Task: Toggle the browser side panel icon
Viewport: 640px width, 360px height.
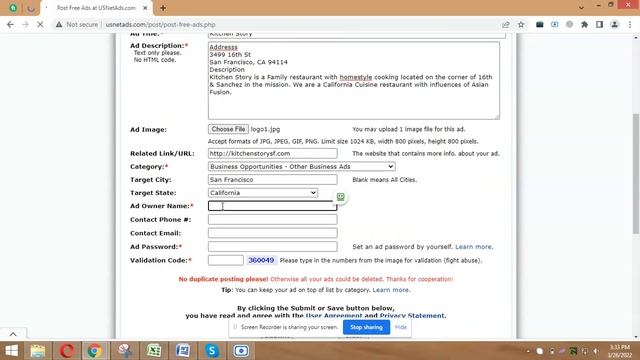Action: tap(599, 24)
